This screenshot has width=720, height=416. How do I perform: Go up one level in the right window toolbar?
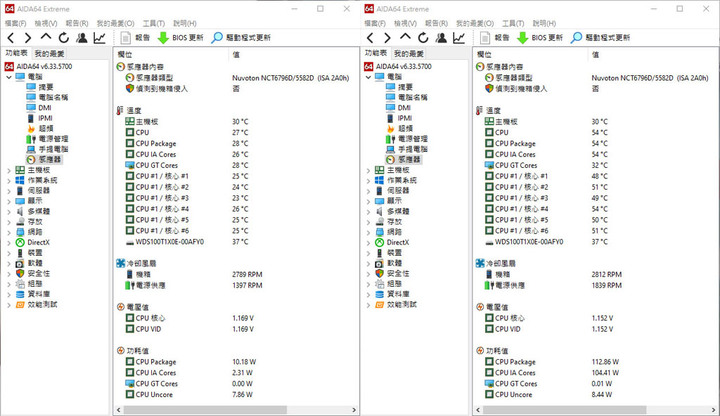coord(405,37)
